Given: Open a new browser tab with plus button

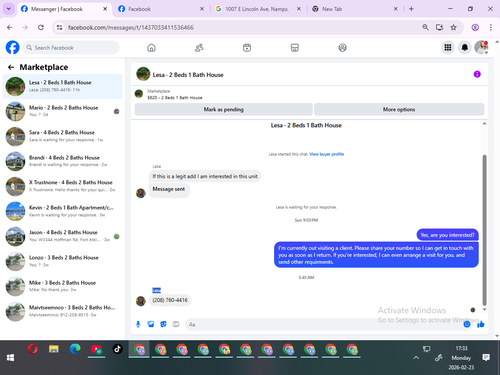Looking at the screenshot, I should 411,9.
